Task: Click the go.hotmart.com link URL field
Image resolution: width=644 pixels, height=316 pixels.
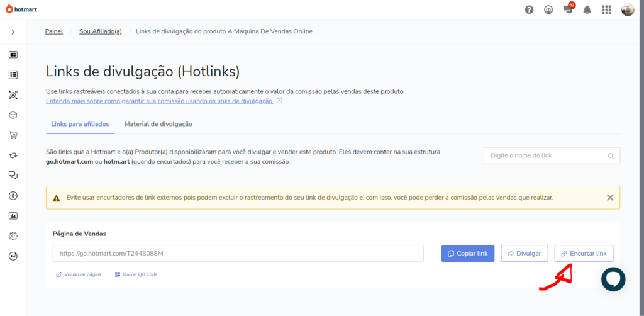Action: (238, 254)
